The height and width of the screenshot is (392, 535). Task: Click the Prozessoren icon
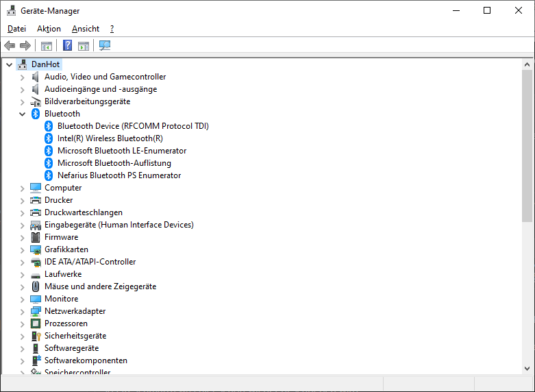(36, 323)
